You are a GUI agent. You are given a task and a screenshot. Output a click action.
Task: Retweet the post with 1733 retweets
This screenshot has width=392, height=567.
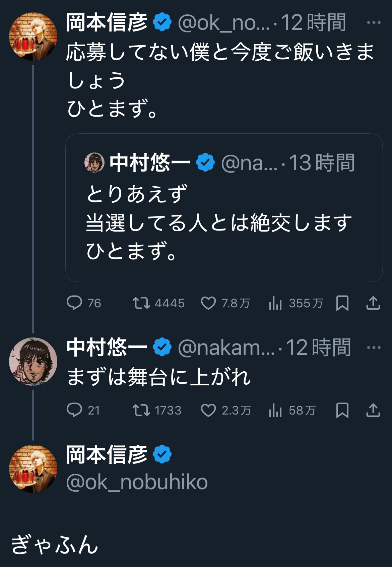141,410
